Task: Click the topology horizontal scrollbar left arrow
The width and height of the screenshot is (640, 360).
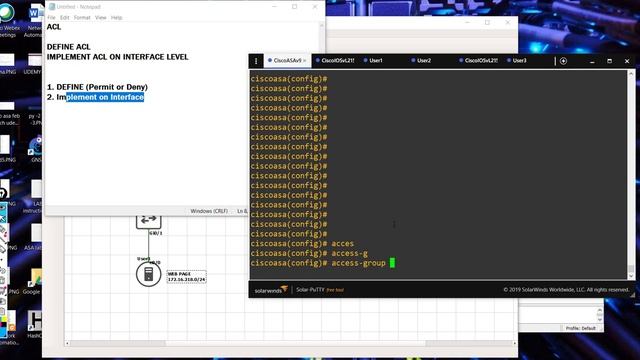Action: pos(67,344)
